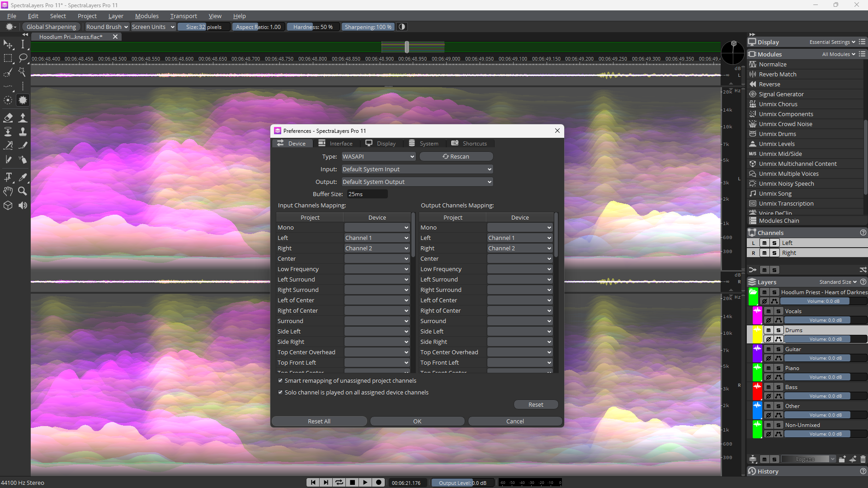Image resolution: width=868 pixels, height=488 pixels.
Task: Click the Stop transport button
Action: click(352, 483)
